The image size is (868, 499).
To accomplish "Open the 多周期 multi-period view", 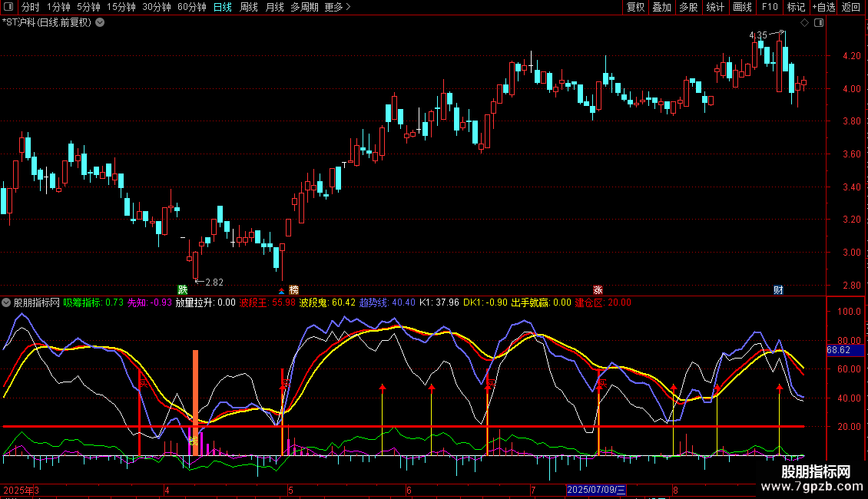I will point(304,7).
